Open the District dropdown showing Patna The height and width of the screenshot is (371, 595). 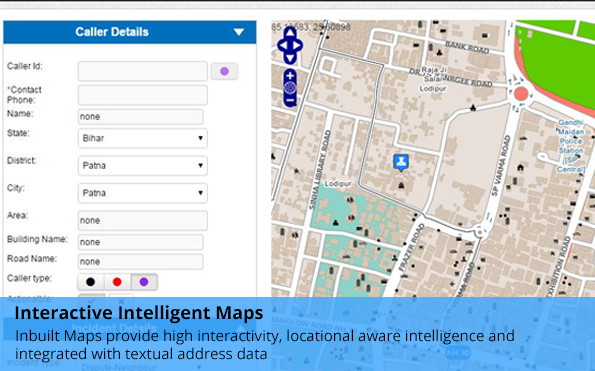143,165
